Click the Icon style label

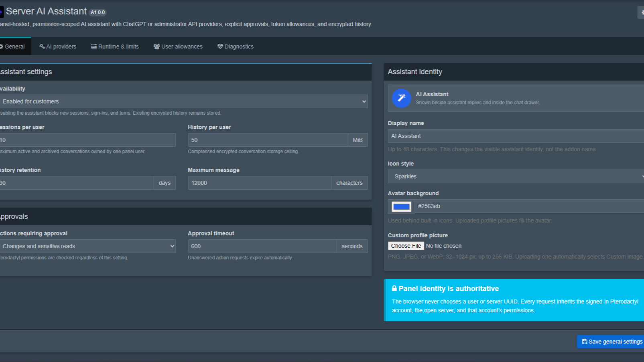coord(401,164)
